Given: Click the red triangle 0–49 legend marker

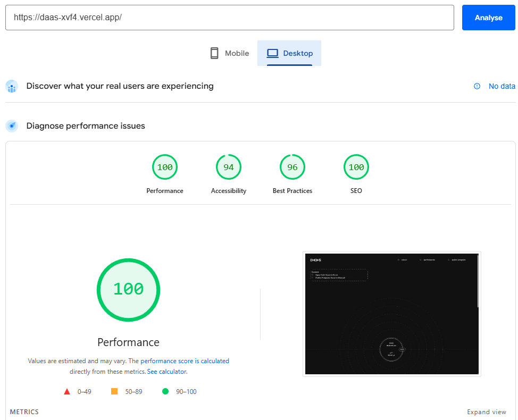Looking at the screenshot, I should click(x=67, y=391).
